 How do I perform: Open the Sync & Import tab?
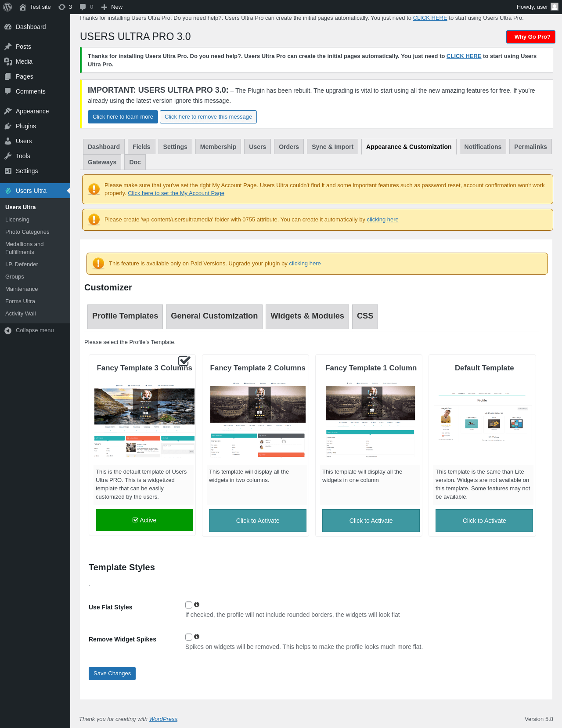pyautogui.click(x=333, y=147)
